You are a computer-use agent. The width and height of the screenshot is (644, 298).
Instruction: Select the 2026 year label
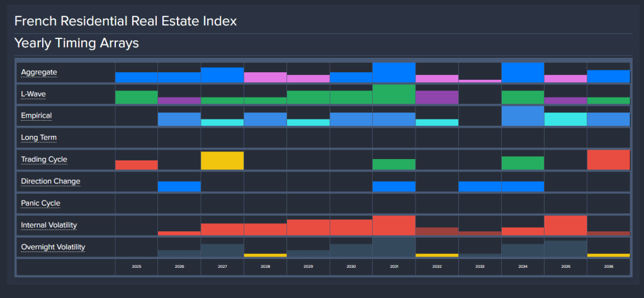(179, 267)
